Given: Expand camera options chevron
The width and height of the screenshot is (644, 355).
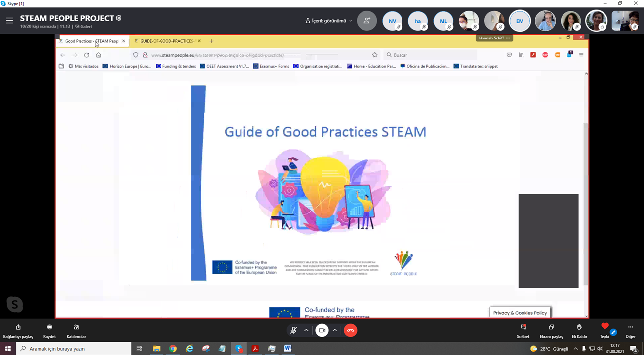Looking at the screenshot, I should pyautogui.click(x=335, y=330).
